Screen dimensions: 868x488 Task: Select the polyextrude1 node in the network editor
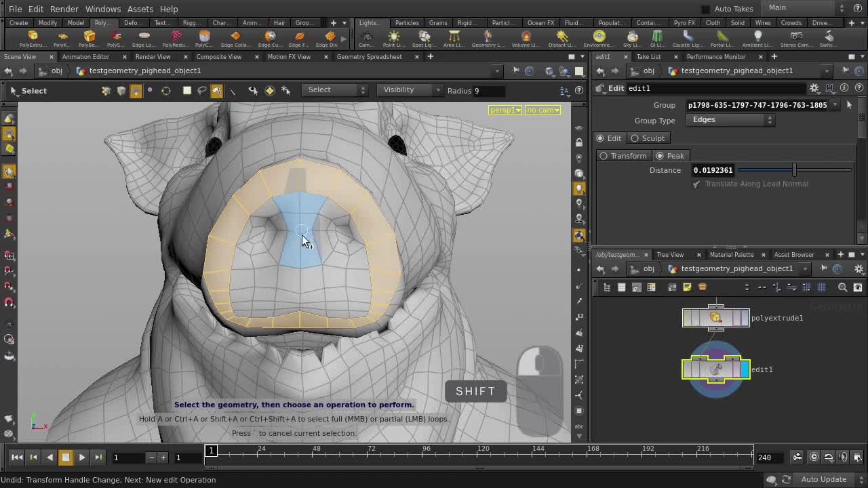pos(715,317)
